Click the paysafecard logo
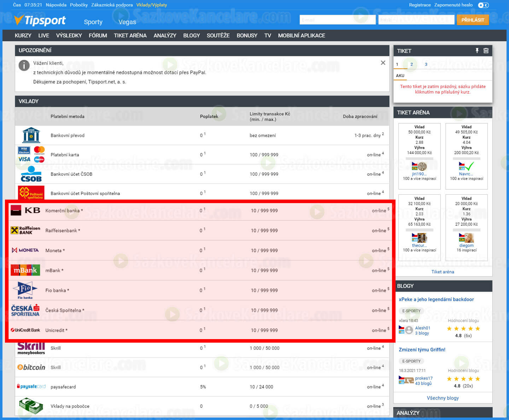The image size is (509, 420). coord(31,386)
